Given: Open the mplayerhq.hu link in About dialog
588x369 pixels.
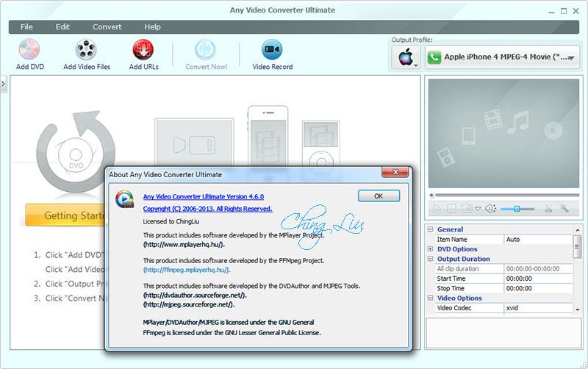Looking at the screenshot, I should pyautogui.click(x=184, y=244).
